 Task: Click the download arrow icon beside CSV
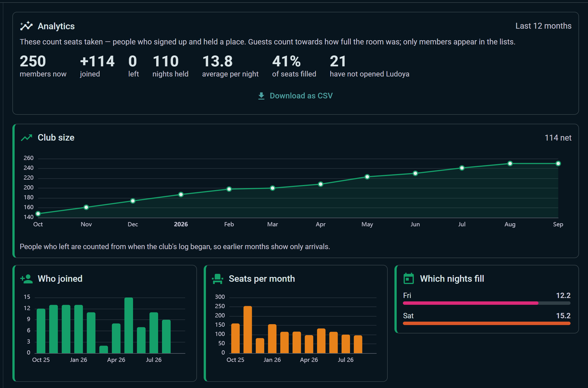pos(261,96)
